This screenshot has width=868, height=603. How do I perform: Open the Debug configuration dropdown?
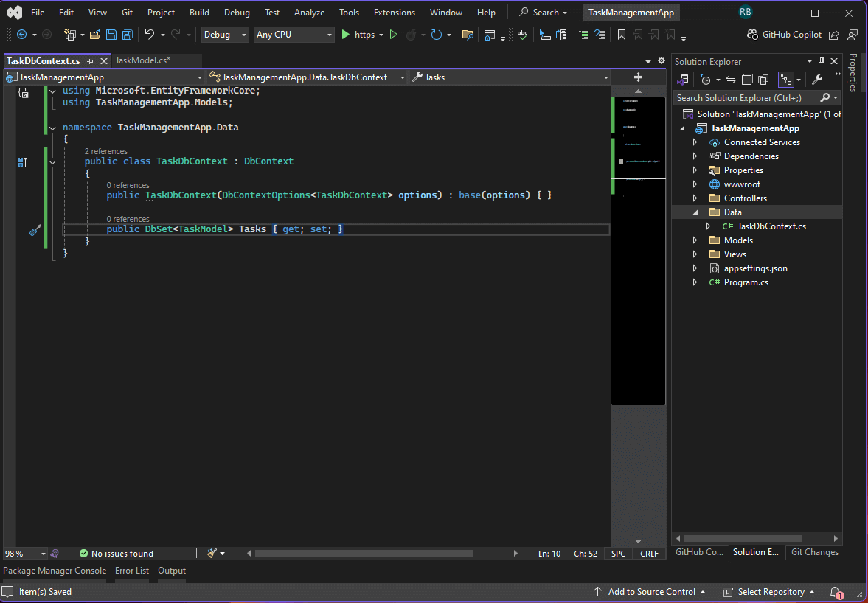coord(226,35)
